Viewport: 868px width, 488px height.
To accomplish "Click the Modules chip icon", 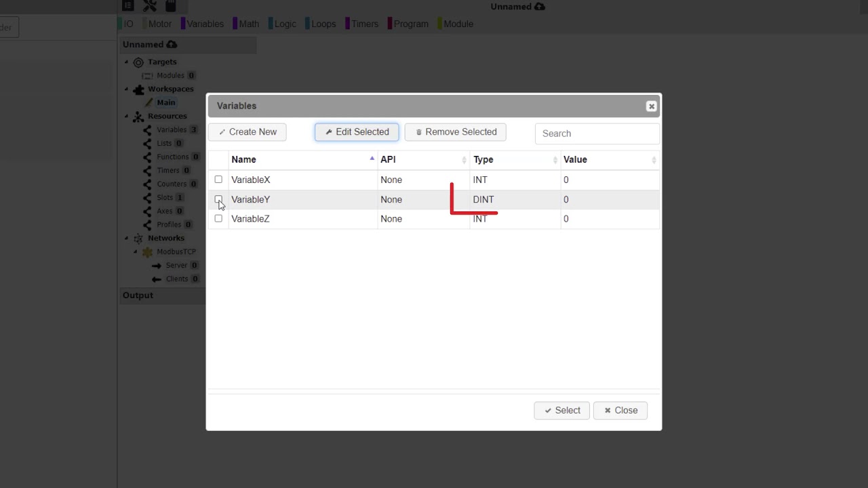I will click(147, 76).
